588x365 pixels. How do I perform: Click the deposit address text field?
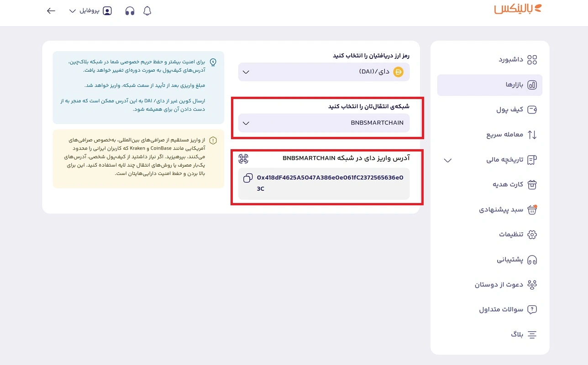click(330, 183)
